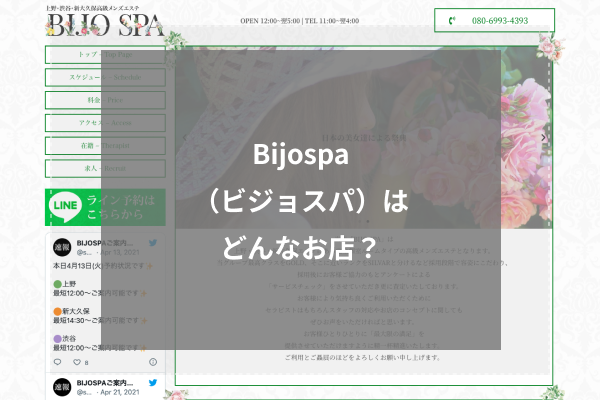This screenshot has width=600, height=400.
Task: Click Twitter bird icon on Apr 21 tweet
Action: click(153, 382)
